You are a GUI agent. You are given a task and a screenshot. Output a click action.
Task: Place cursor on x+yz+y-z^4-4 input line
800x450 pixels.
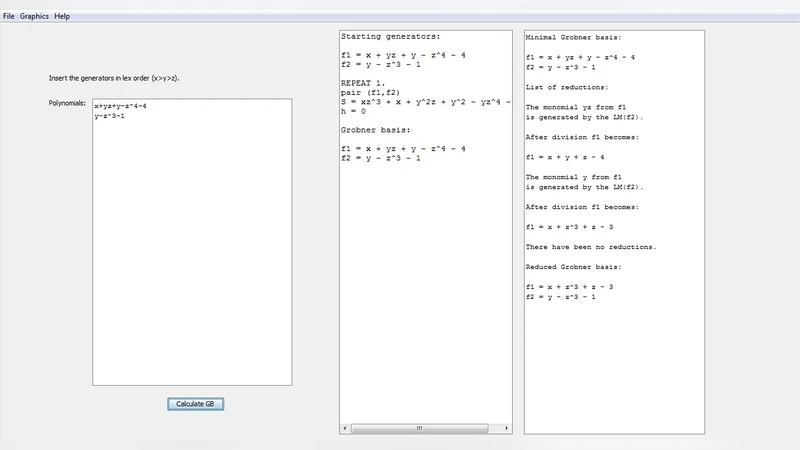(120, 106)
